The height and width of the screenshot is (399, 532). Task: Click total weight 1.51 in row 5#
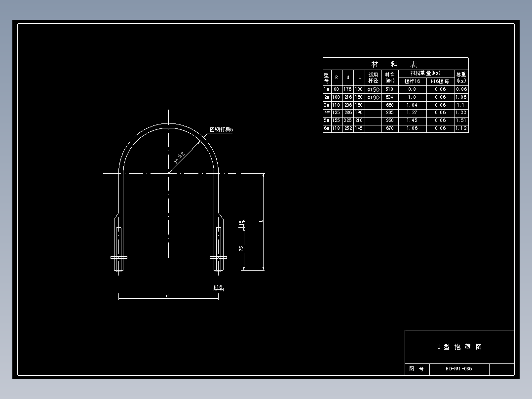coord(461,120)
